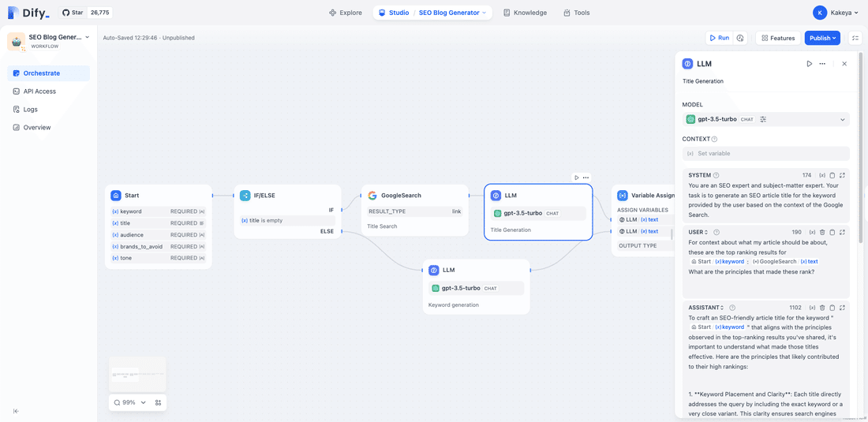This screenshot has width=868, height=422.
Task: Click the organize nodes icon beside zoom
Action: coord(159,402)
